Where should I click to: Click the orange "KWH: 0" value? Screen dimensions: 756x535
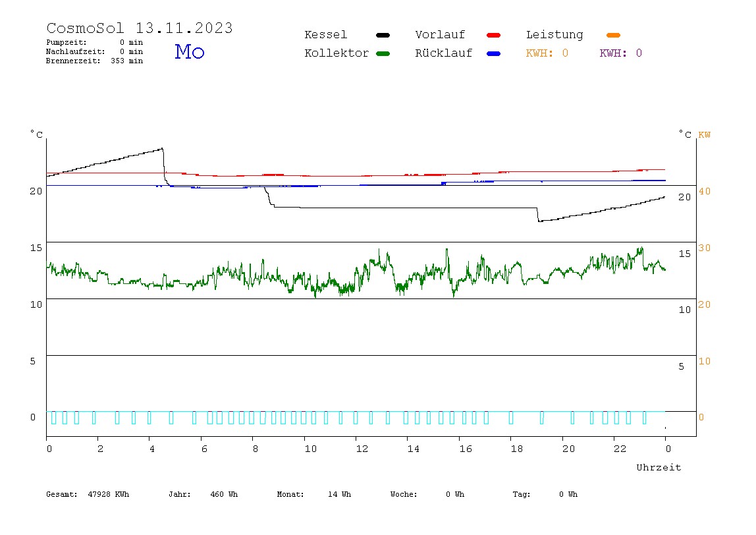pyautogui.click(x=547, y=53)
